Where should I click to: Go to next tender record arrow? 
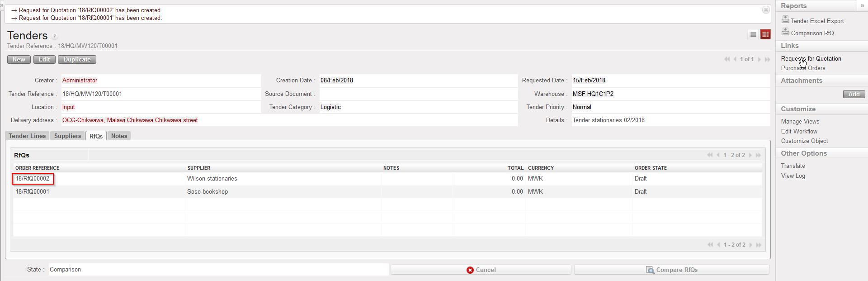(759, 59)
